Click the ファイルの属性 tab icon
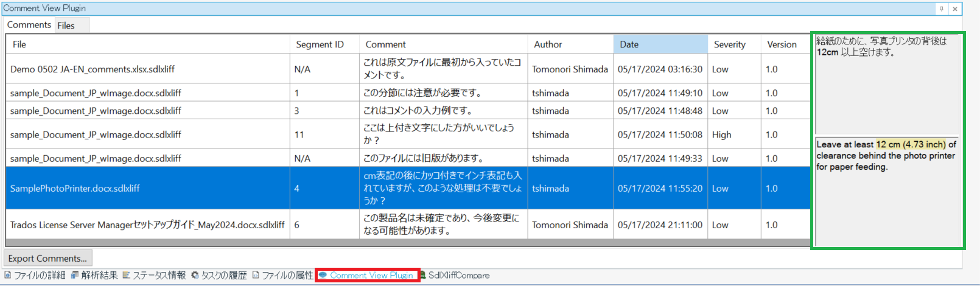This screenshot has height=286, width=980. tap(256, 276)
